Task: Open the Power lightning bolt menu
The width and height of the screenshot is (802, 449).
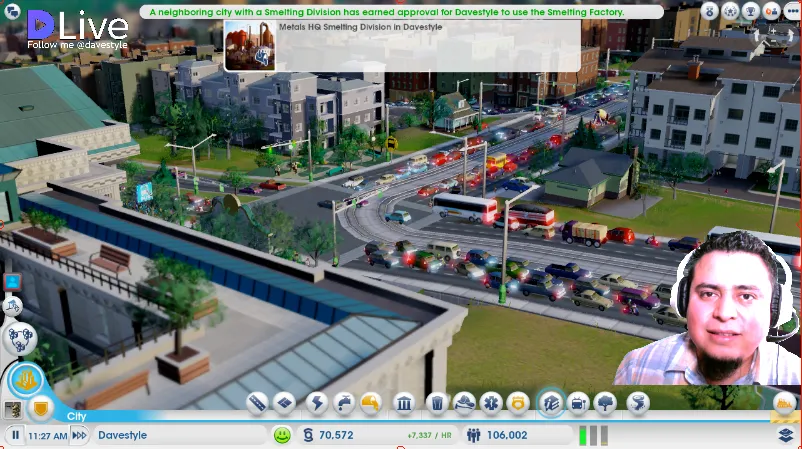Action: coord(317,403)
